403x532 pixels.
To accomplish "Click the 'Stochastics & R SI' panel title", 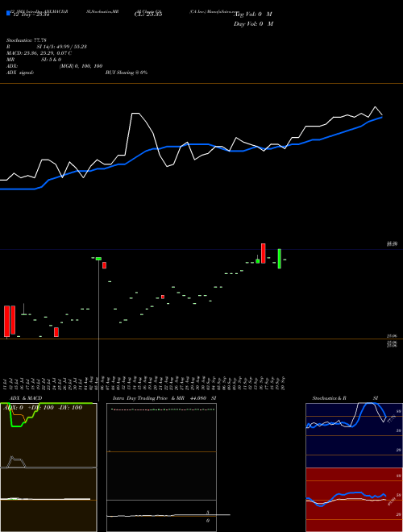I will [345, 398].
